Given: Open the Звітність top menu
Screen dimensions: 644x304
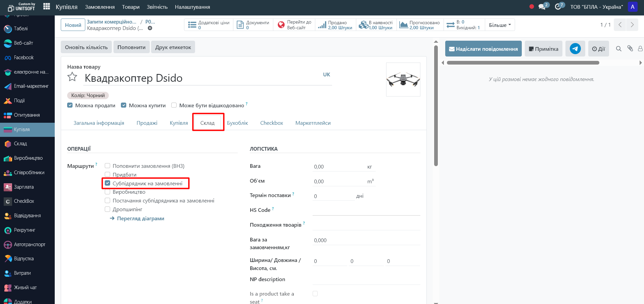Looking at the screenshot, I should tap(157, 7).
